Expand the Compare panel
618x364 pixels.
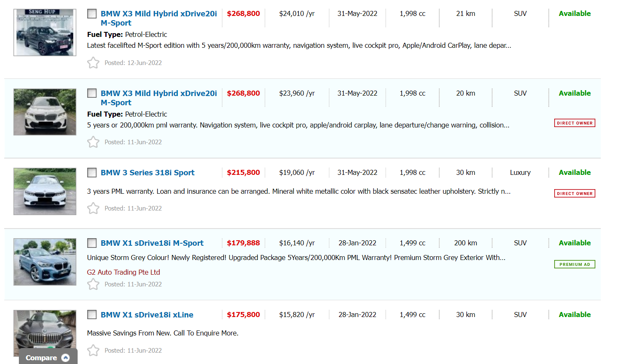(48, 358)
